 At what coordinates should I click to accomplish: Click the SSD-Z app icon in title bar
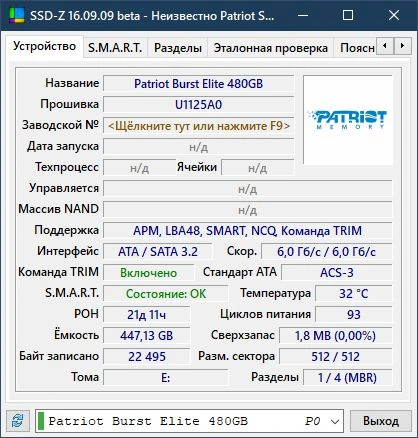pyautogui.click(x=17, y=15)
